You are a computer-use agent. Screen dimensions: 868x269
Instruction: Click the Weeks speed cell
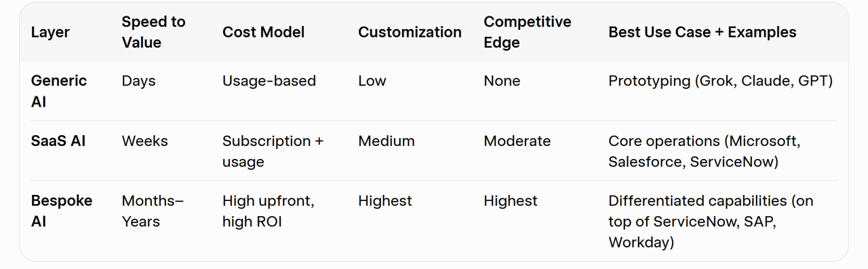pyautogui.click(x=144, y=141)
